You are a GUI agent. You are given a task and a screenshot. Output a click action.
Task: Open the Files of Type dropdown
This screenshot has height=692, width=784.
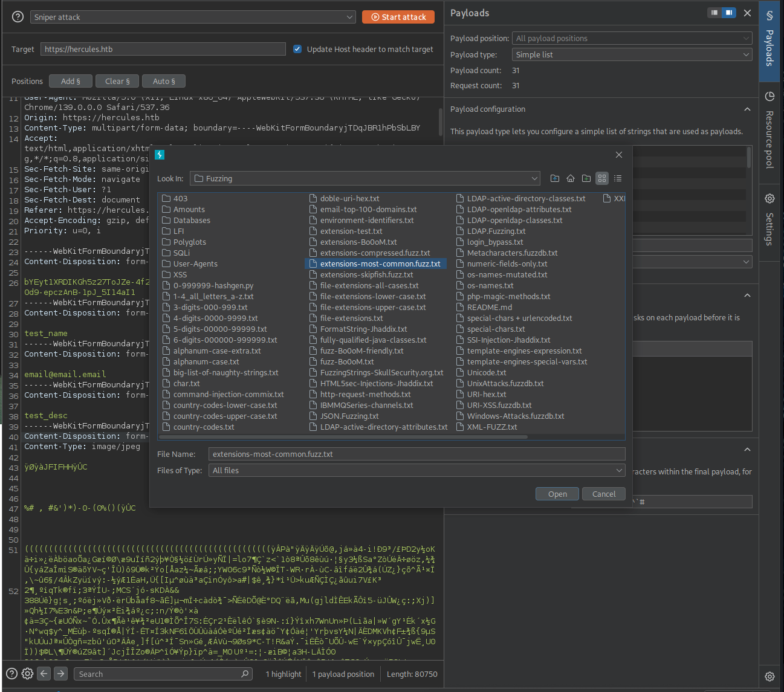point(619,470)
